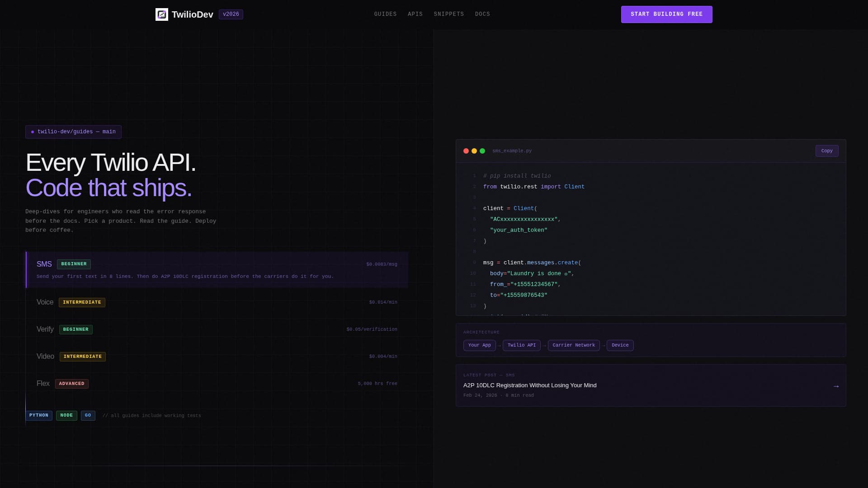The height and width of the screenshot is (488, 868).
Task: Copy the sms_example.py code
Action: (x=827, y=151)
